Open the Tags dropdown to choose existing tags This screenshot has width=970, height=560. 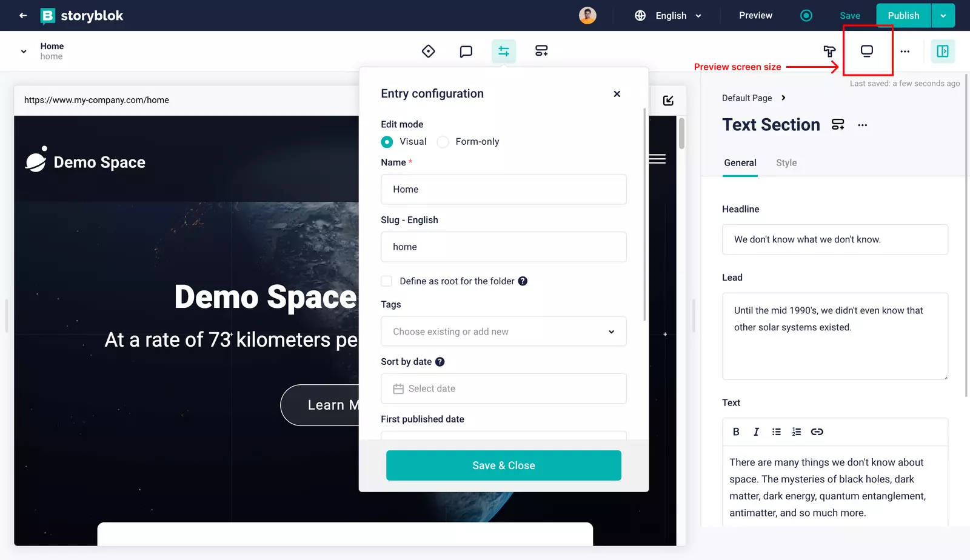coord(503,332)
